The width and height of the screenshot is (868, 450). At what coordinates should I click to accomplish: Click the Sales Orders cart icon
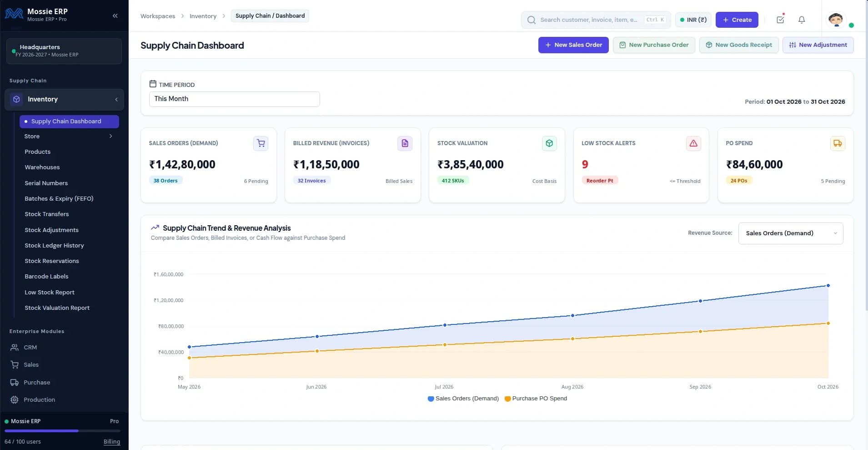[261, 143]
